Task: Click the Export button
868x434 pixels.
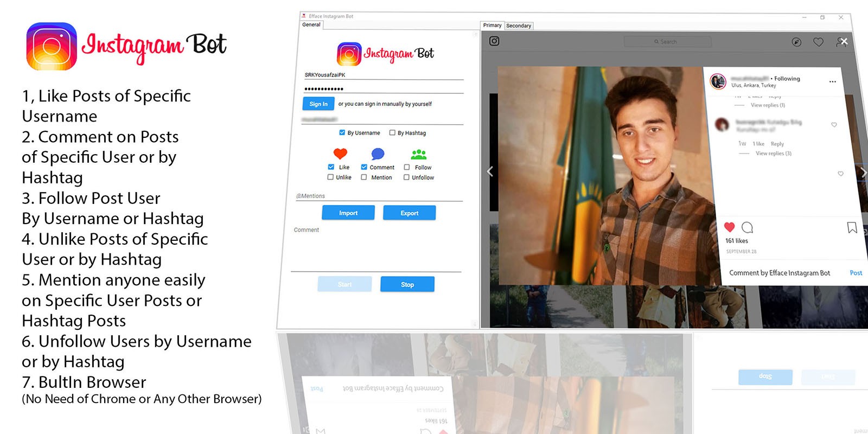Action: coord(410,213)
